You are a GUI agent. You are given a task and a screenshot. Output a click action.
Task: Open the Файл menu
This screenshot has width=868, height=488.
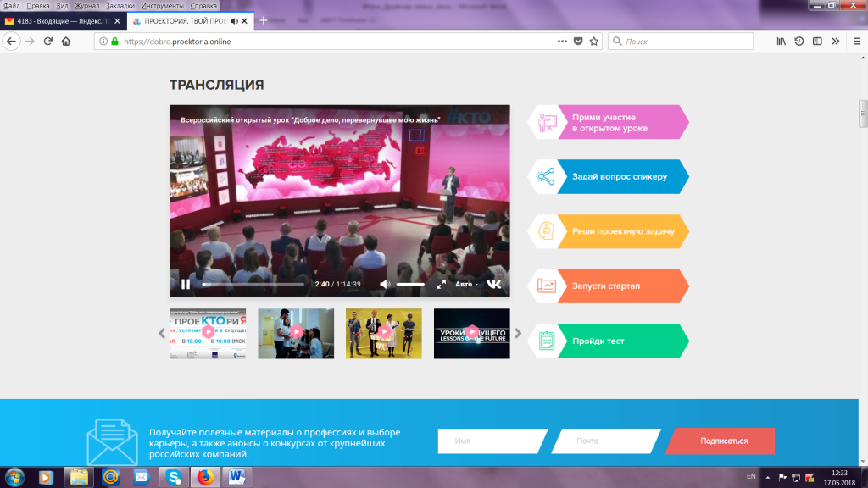click(11, 6)
